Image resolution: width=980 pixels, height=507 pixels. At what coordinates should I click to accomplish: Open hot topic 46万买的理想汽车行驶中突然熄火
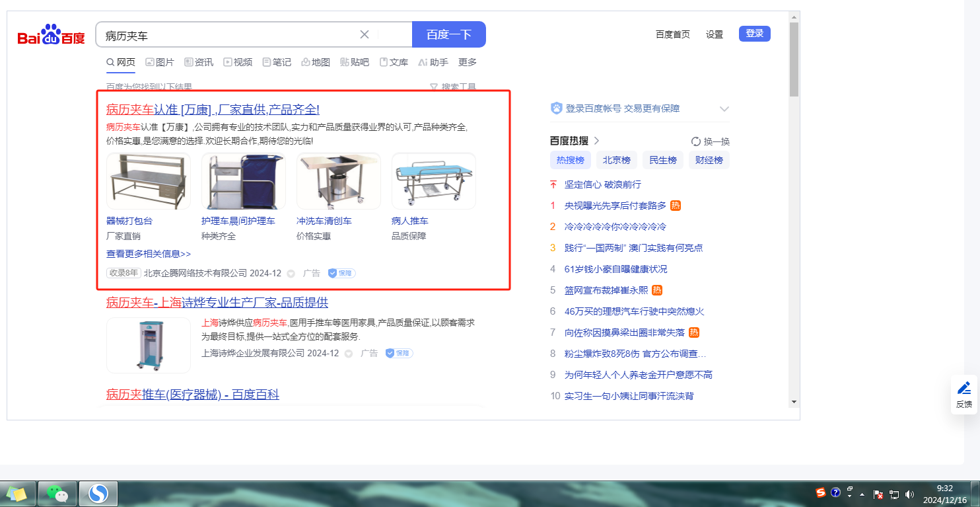pos(635,311)
